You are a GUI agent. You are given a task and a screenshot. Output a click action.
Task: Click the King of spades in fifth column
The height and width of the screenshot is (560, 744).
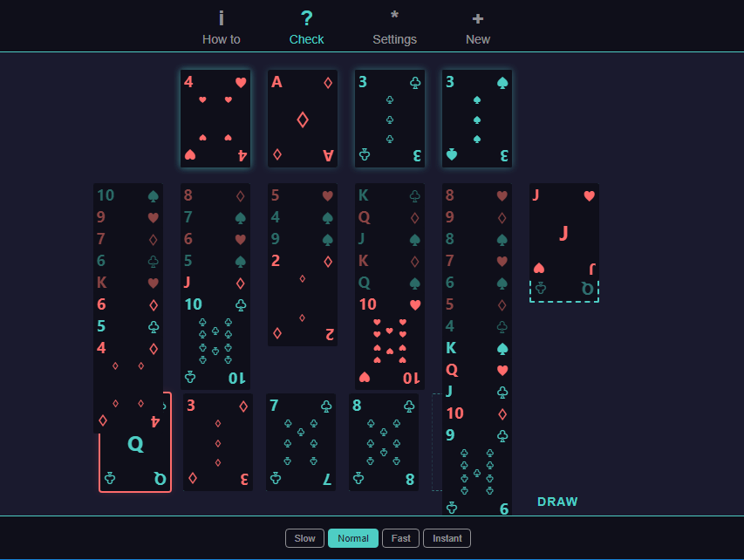click(x=477, y=348)
